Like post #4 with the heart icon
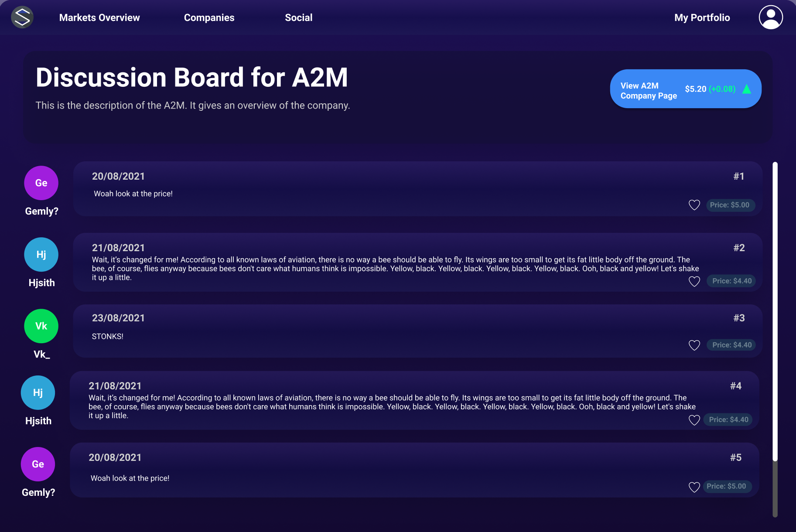This screenshot has height=532, width=796. click(x=694, y=420)
